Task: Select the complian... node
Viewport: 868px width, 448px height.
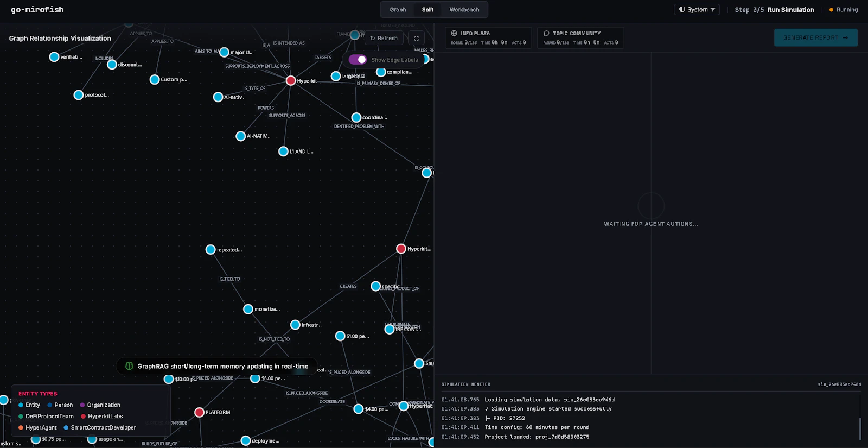Action: pos(381,72)
